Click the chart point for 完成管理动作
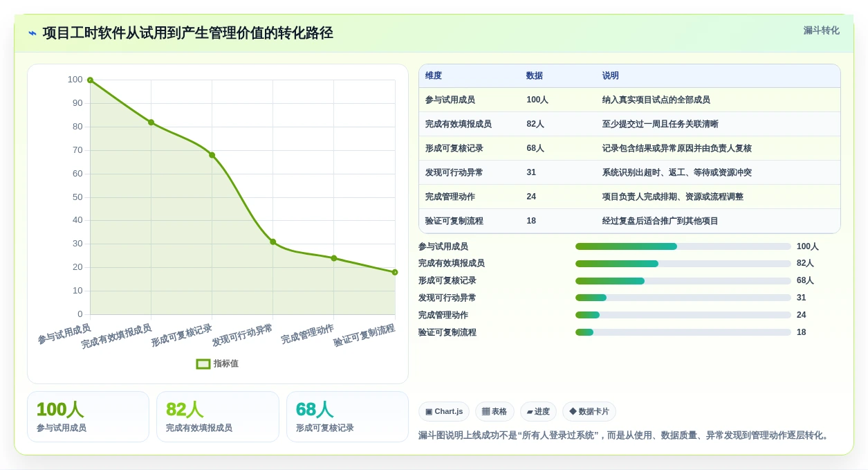This screenshot has height=470, width=868. tap(333, 258)
